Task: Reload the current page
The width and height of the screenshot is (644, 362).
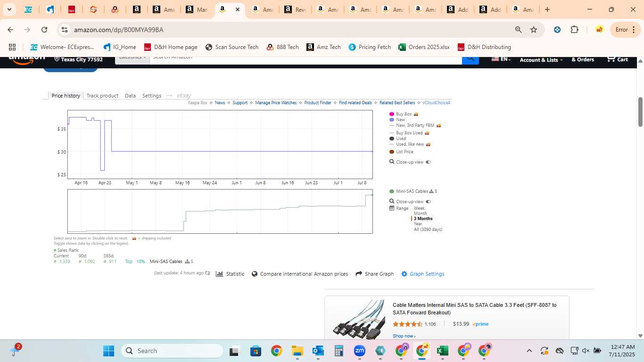Action: coord(44,30)
